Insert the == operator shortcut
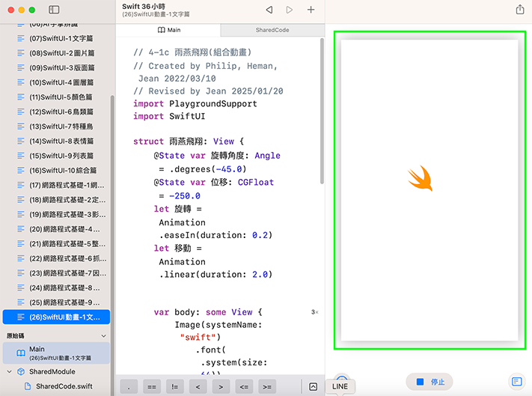The width and height of the screenshot is (532, 396). coord(153,386)
